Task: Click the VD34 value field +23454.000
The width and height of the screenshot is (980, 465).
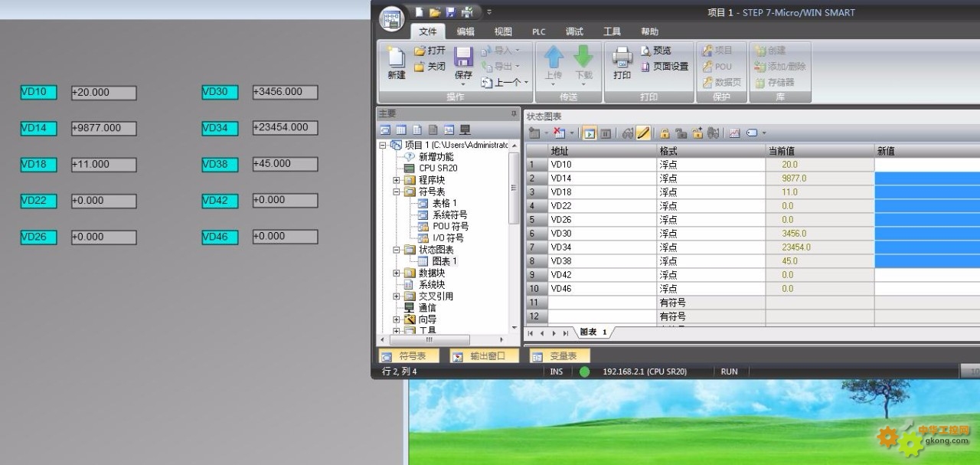Action: [285, 128]
